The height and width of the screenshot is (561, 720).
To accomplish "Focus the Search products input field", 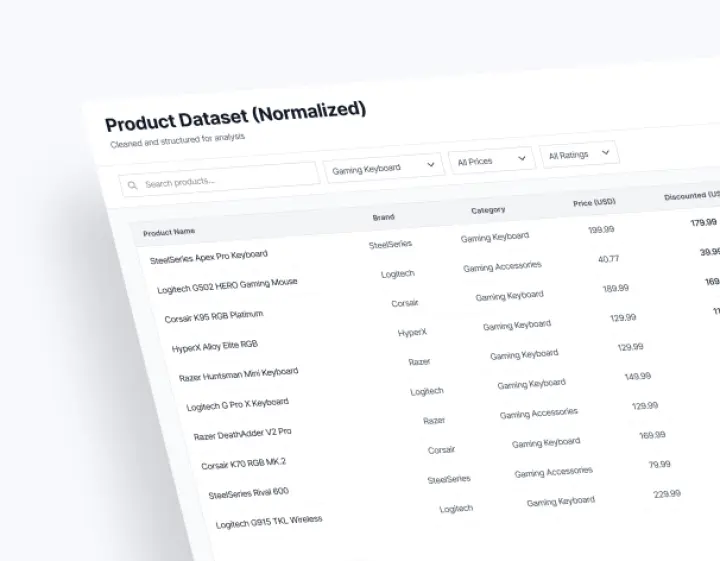I will pos(219,180).
